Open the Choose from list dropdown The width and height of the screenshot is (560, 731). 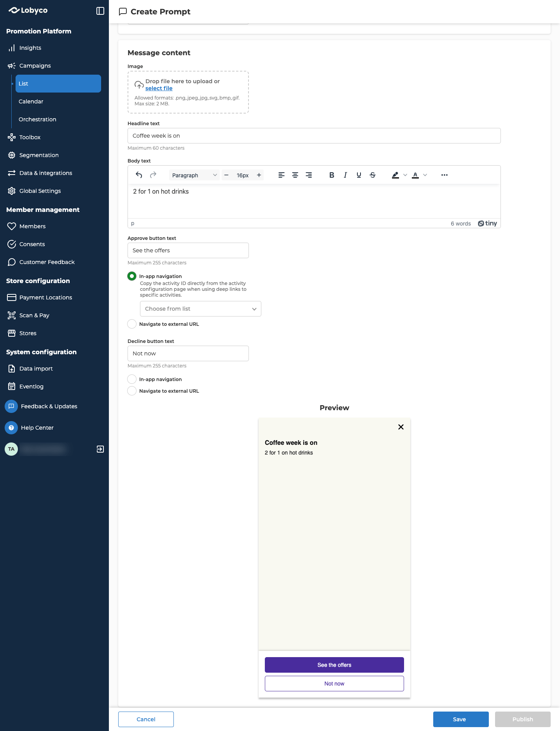click(201, 309)
